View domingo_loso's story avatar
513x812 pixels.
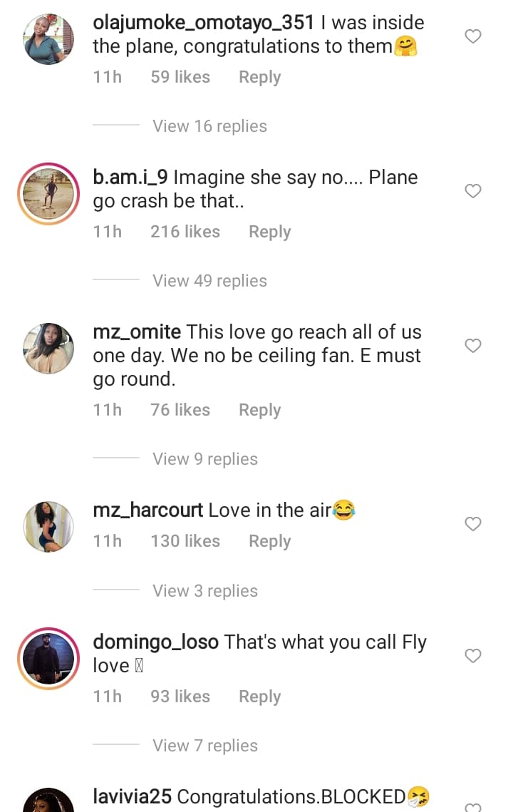pyautogui.click(x=48, y=658)
